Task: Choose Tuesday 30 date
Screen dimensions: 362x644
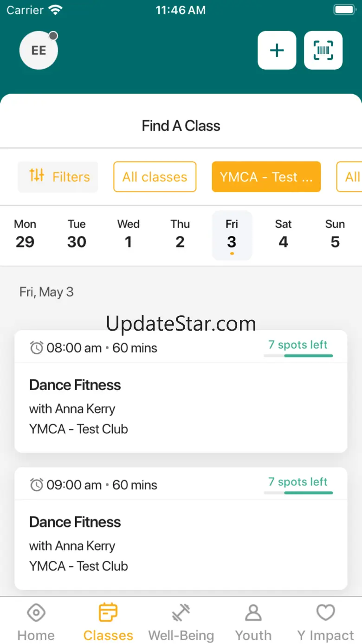Action: point(77,234)
